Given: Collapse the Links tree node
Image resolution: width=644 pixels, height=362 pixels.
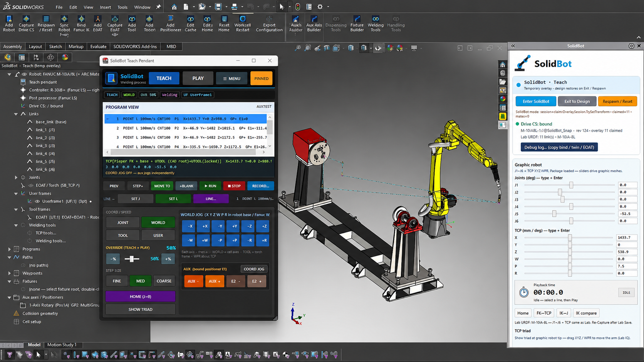Looking at the screenshot, I should click(16, 114).
